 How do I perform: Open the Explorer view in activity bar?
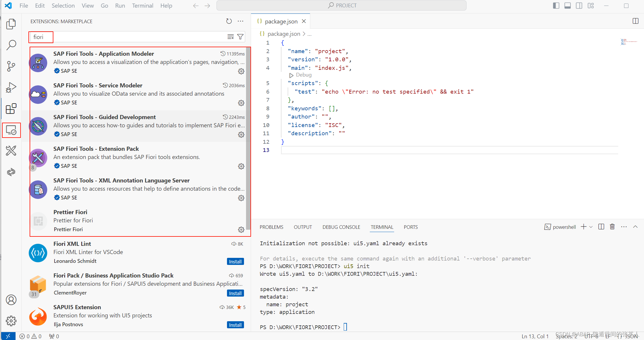[x=11, y=24]
